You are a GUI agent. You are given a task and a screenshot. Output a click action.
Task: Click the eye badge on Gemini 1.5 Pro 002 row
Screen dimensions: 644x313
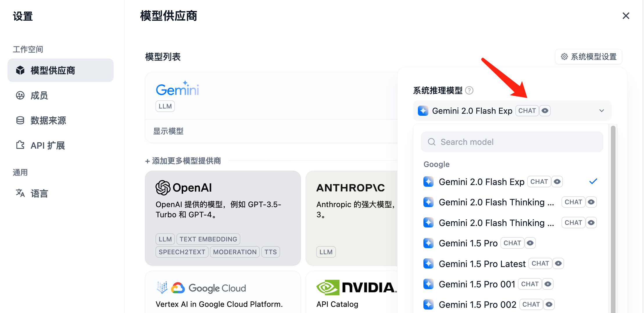(x=549, y=305)
